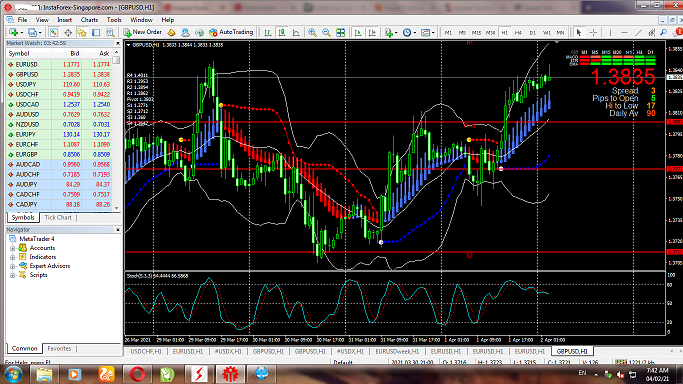Switch chart to bar chart type
Viewport: 683px width, 384px height.
268,32
